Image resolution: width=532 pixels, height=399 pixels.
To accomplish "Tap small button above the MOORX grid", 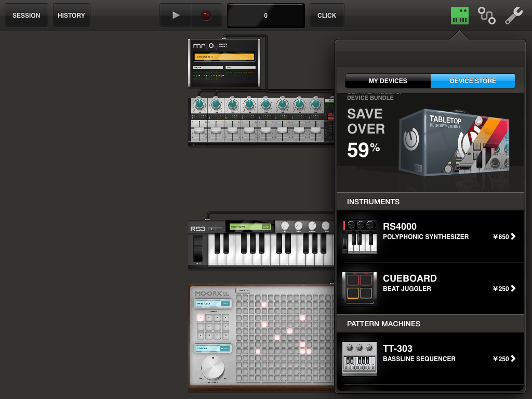I will pyautogui.click(x=243, y=290).
